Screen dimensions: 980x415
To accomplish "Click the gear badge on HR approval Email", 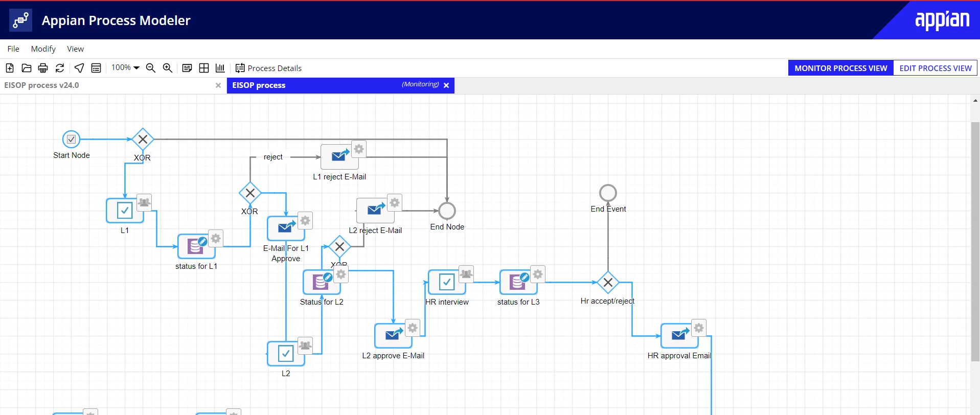I will click(x=699, y=328).
